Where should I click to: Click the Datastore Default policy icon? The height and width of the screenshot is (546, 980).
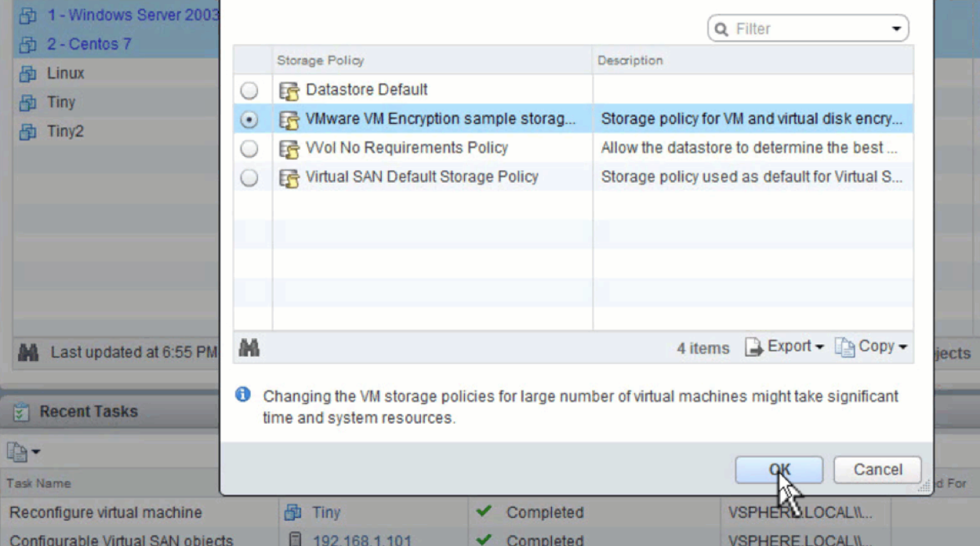(289, 90)
